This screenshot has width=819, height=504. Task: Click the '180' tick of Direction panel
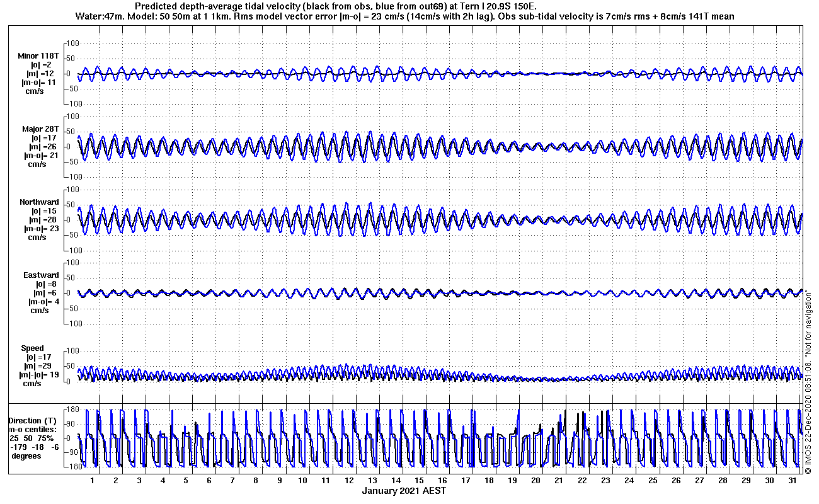[x=72, y=410]
